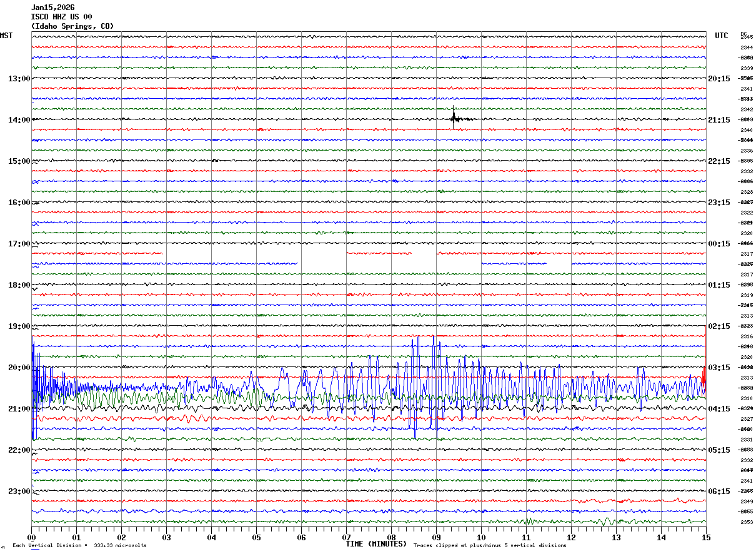This screenshot has width=756, height=554.
Task: Click the MST timezone heading
Action: click(x=6, y=36)
